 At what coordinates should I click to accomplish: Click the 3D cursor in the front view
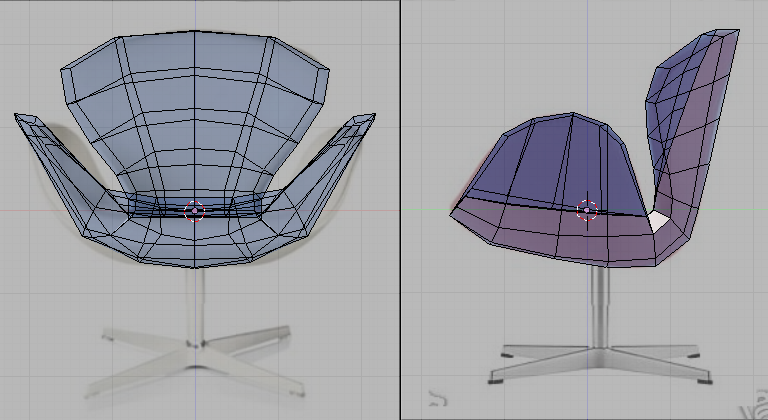[194, 211]
